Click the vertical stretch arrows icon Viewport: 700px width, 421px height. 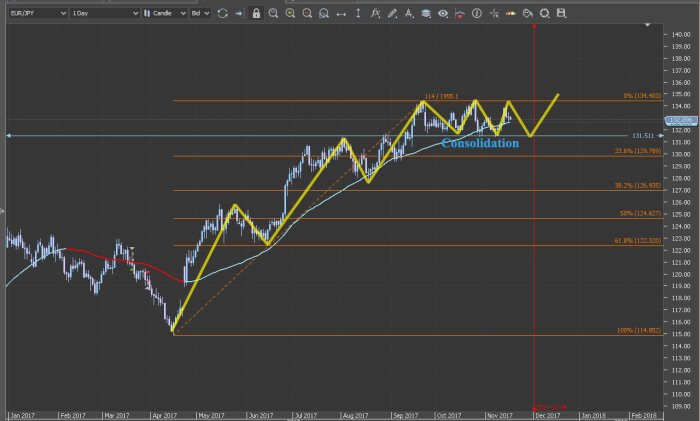[x=358, y=13]
